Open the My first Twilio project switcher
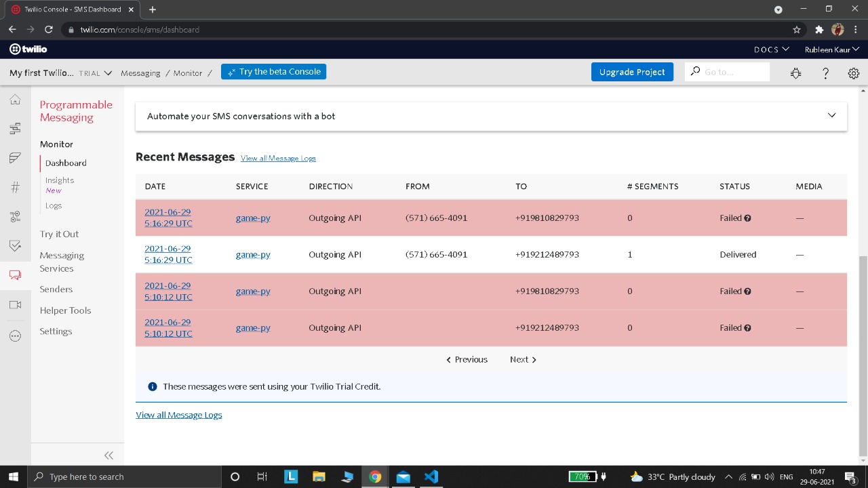 point(61,73)
